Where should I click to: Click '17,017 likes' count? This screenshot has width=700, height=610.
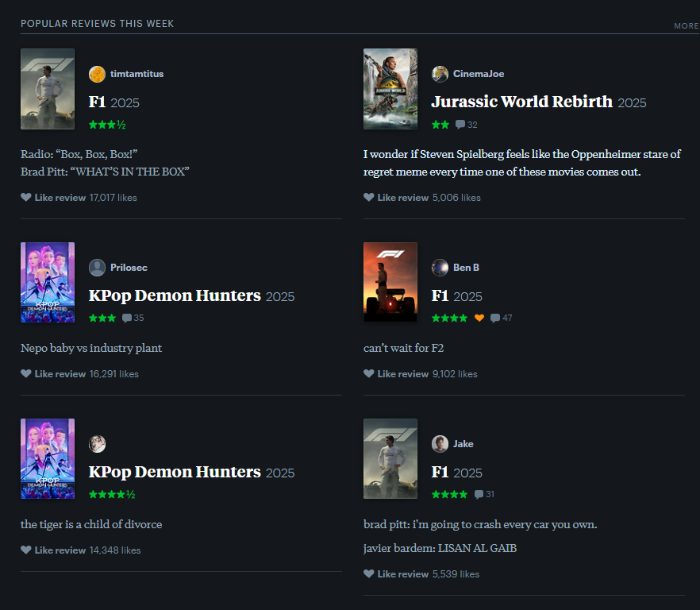[113, 198]
